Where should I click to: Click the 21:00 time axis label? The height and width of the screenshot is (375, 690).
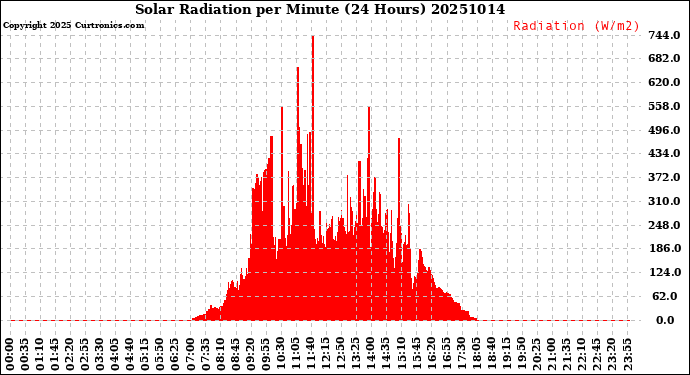click(552, 354)
